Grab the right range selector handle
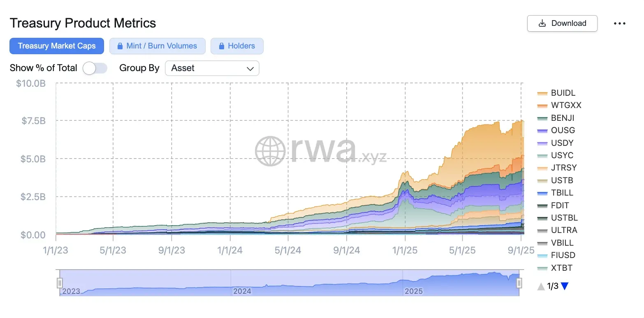The width and height of the screenshot is (644, 318). click(519, 283)
